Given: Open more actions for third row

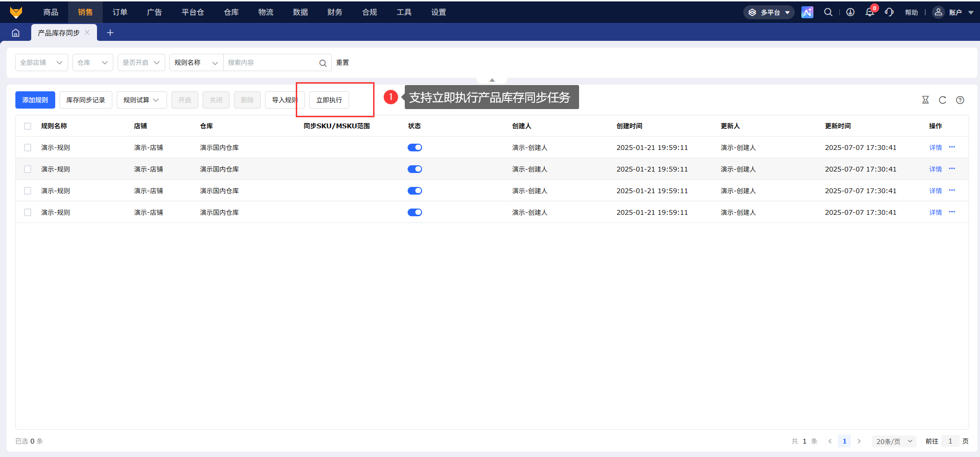Looking at the screenshot, I should point(952,190).
